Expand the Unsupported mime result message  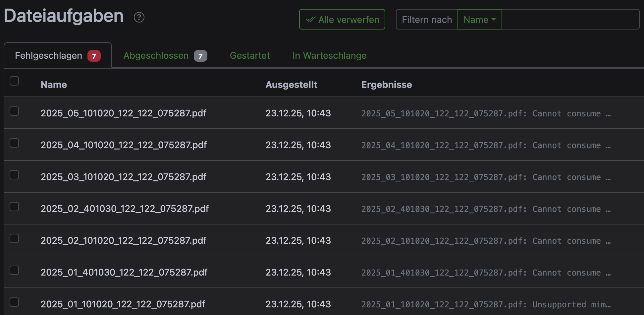[x=486, y=304]
